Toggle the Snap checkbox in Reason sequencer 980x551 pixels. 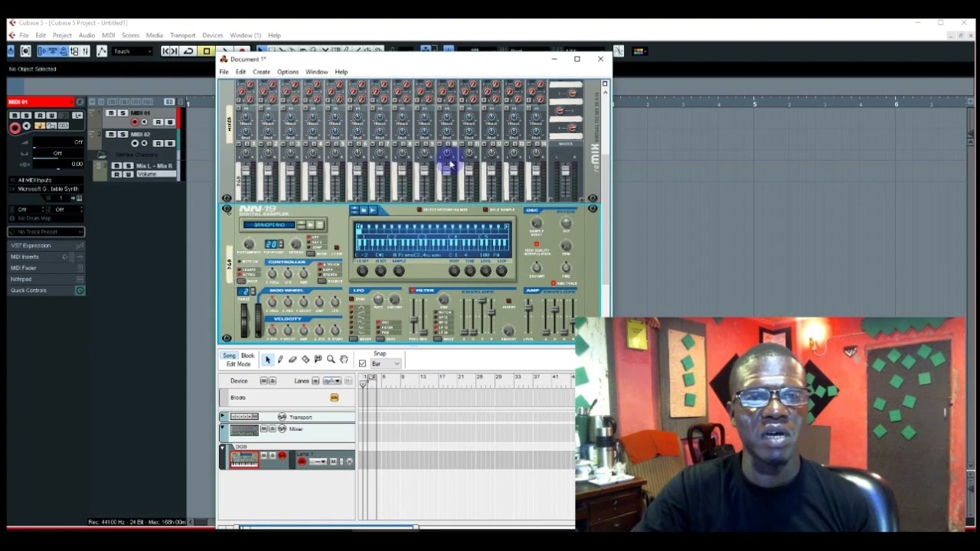362,364
